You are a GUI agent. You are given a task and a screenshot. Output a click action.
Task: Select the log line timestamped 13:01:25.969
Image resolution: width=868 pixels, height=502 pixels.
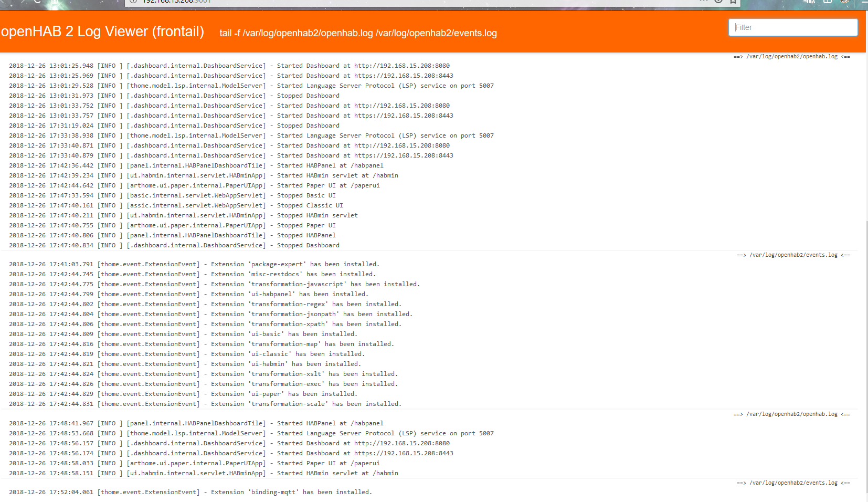tap(231, 76)
